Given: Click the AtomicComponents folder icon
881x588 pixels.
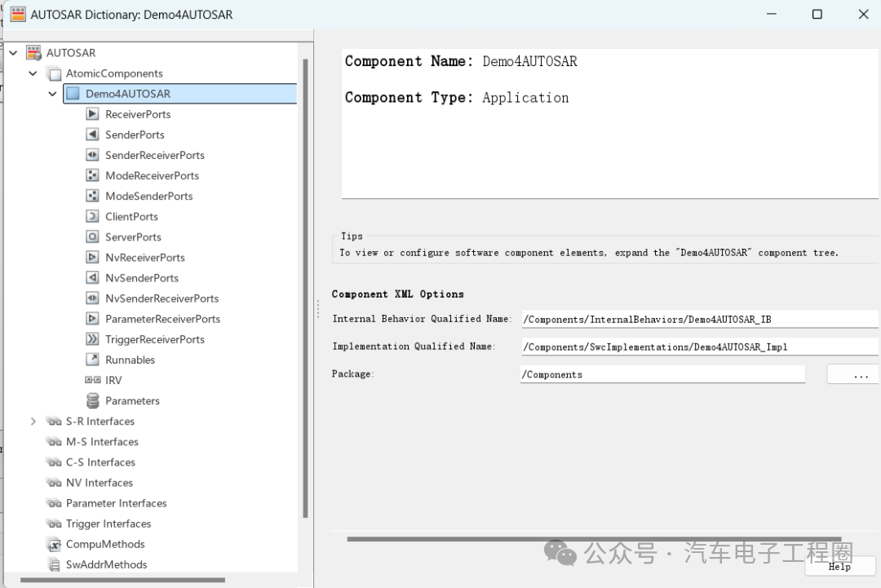Looking at the screenshot, I should [x=55, y=73].
